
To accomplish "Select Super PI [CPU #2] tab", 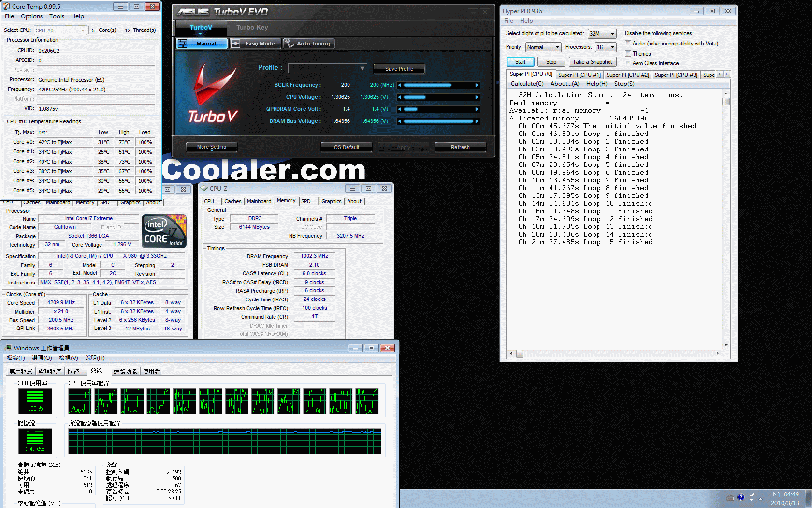I will coord(627,75).
